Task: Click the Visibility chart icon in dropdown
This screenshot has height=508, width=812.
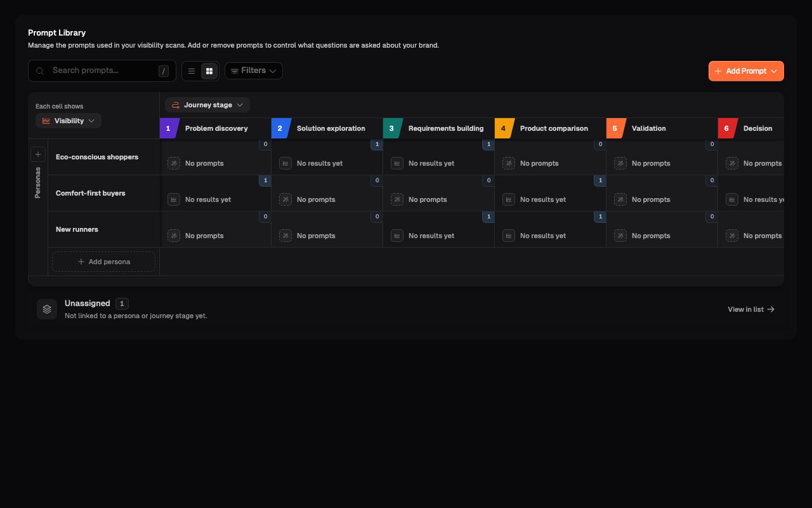Action: pyautogui.click(x=46, y=121)
